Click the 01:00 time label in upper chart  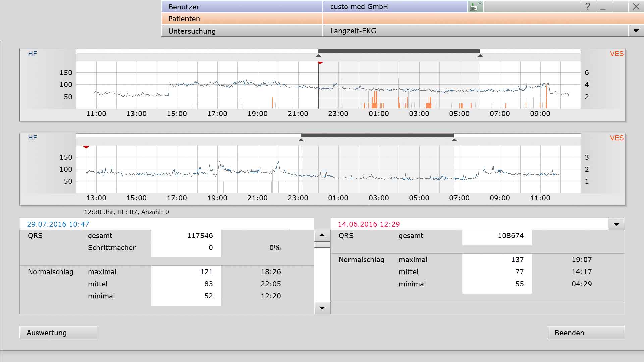click(x=379, y=114)
